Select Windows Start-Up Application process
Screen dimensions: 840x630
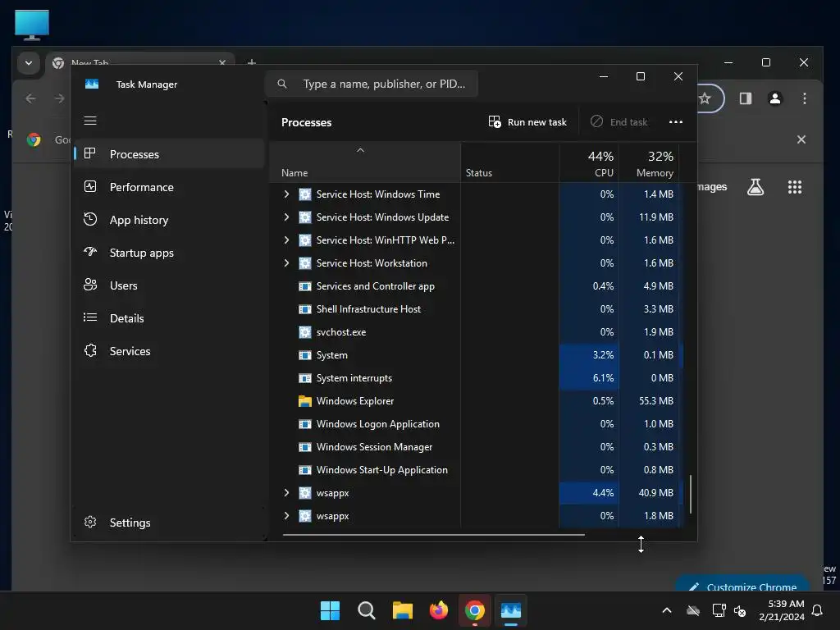click(477, 470)
